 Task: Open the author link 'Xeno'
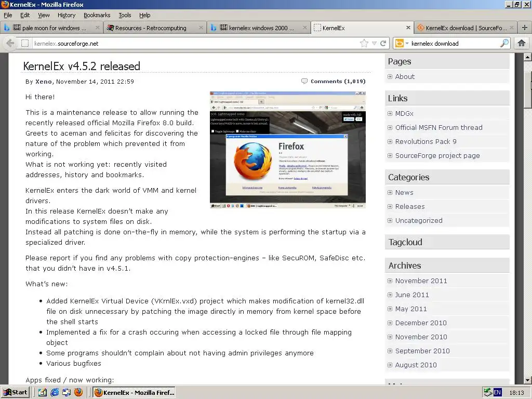(x=44, y=82)
